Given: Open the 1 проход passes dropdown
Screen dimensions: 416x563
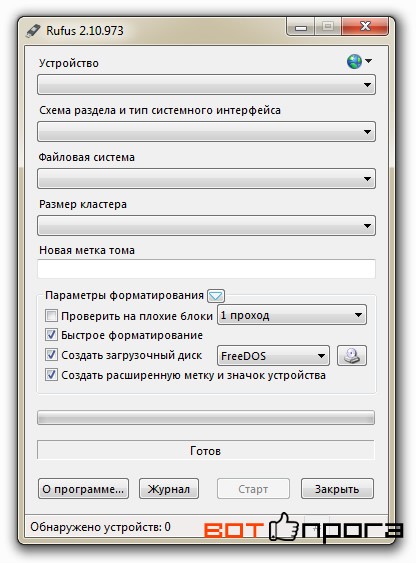Looking at the screenshot, I should [292, 315].
